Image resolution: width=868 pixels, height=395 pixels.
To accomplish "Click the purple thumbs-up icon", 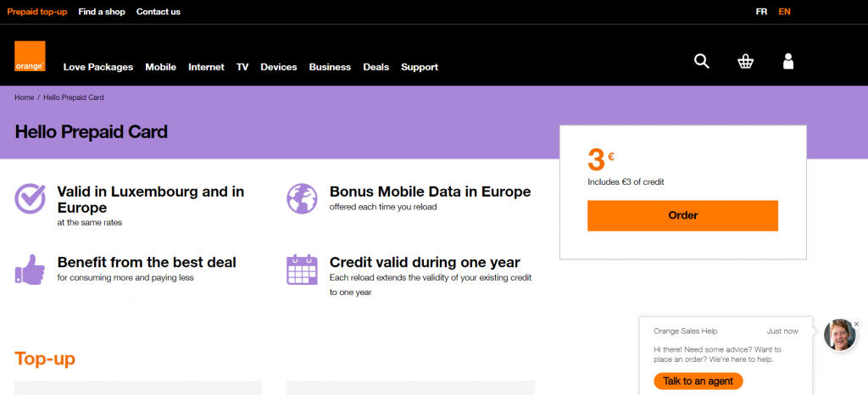I will tap(30, 269).
